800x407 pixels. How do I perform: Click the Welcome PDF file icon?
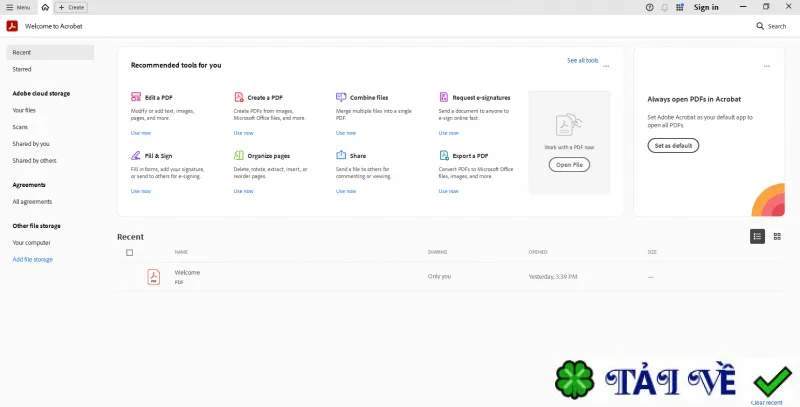tap(154, 277)
